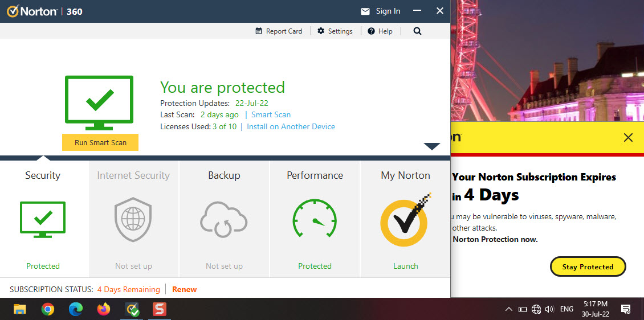Click the Performance gauge icon
Viewport: 644px width, 320px height.
[315, 218]
